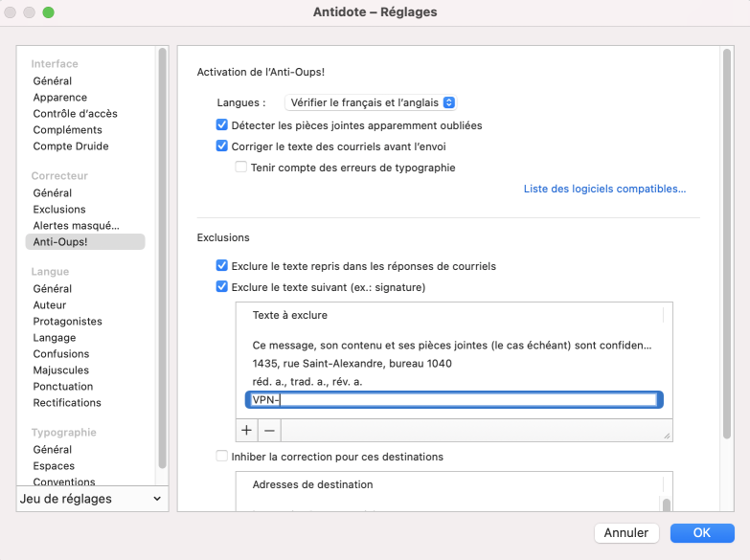750x560 pixels.
Task: Open 'Protagonistes' language settings
Action: [x=67, y=322]
